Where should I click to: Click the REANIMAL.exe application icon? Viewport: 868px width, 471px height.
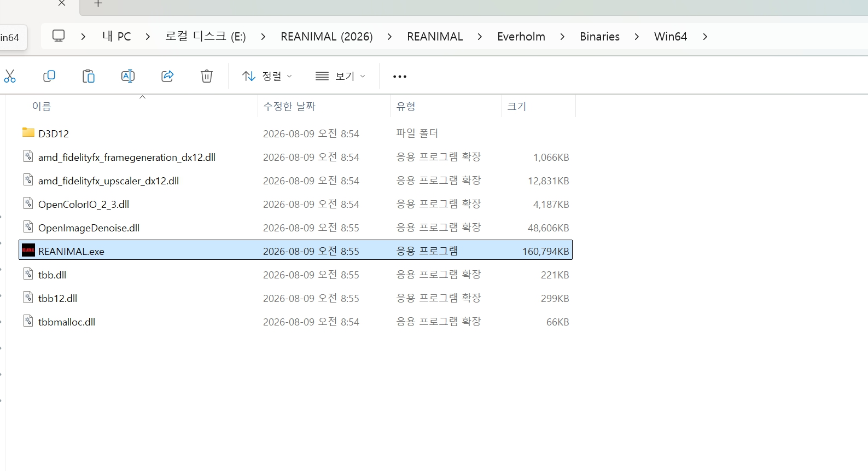(x=28, y=251)
